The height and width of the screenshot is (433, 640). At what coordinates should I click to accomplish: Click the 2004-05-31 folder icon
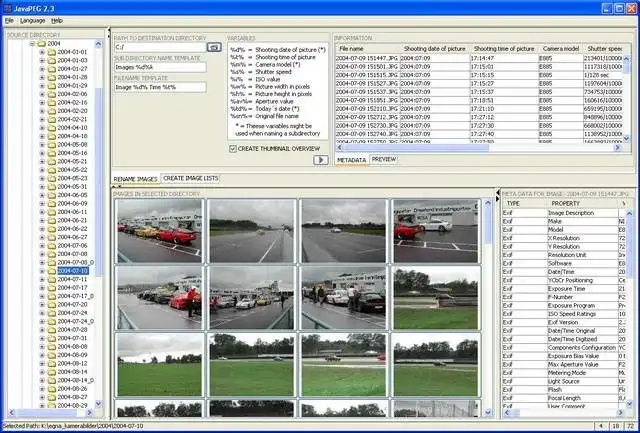(51, 187)
